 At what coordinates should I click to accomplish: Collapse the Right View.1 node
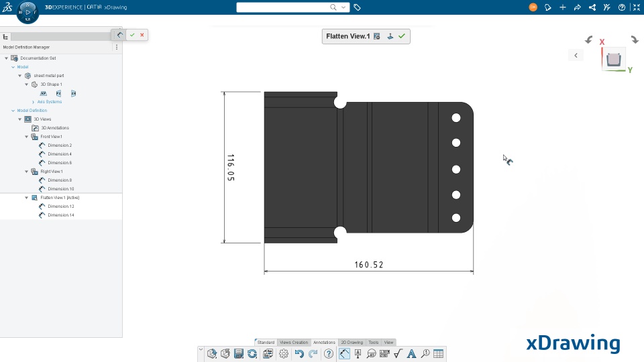pos(27,172)
